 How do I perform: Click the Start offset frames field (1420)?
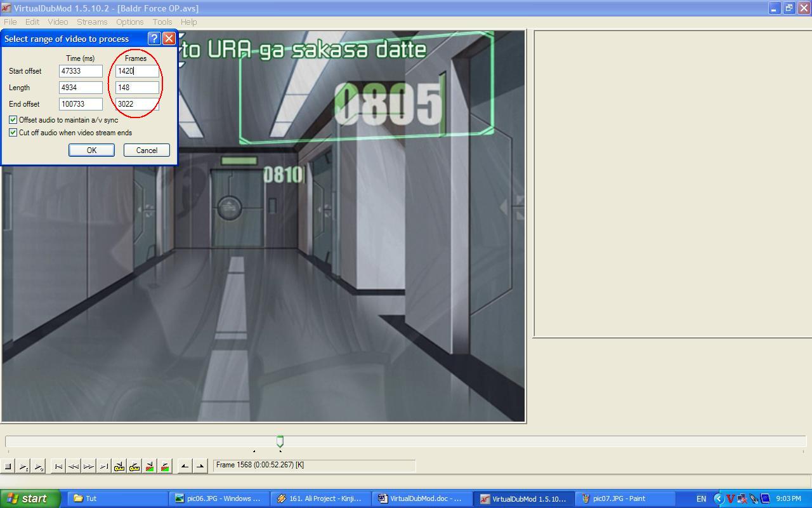(137, 71)
